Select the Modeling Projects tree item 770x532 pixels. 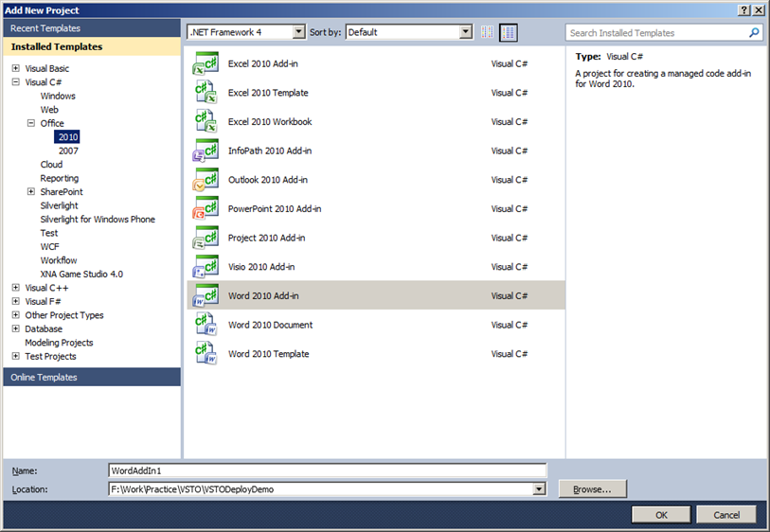point(59,343)
